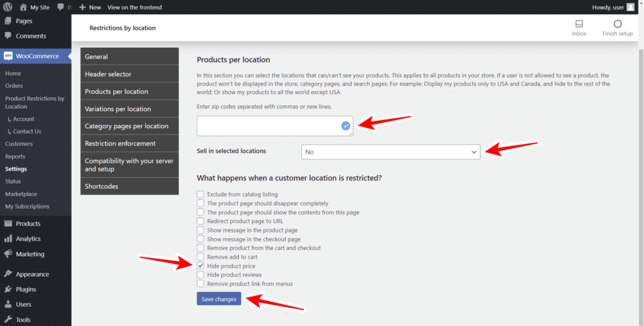The width and height of the screenshot is (644, 326).
Task: Enable Exclude from catalog listing
Action: click(x=201, y=194)
